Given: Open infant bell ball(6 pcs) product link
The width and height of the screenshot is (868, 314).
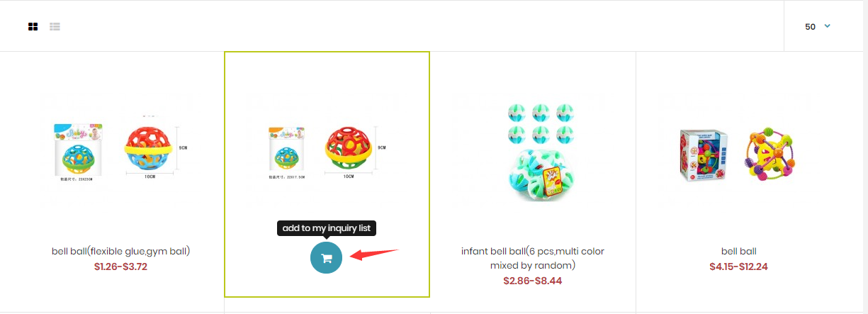Looking at the screenshot, I should point(533,258).
